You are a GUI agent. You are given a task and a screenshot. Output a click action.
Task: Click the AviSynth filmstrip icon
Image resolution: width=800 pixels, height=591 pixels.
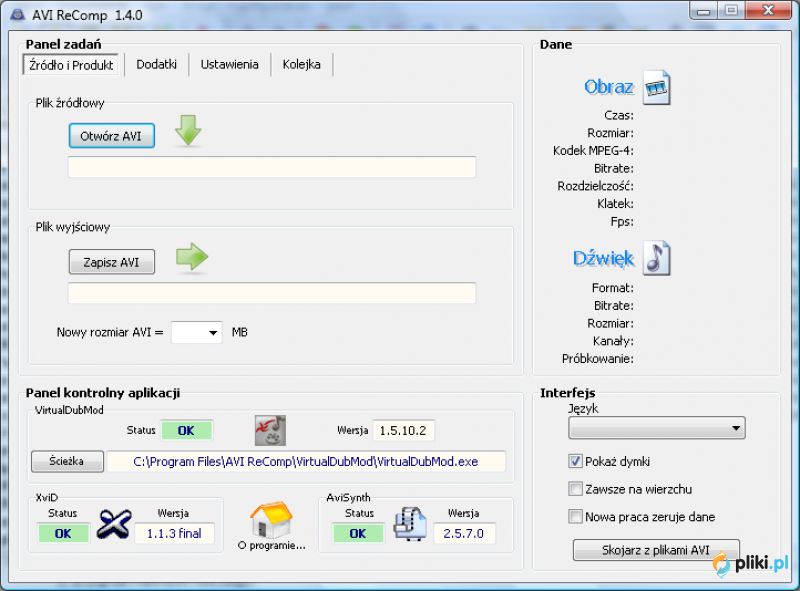click(x=410, y=524)
